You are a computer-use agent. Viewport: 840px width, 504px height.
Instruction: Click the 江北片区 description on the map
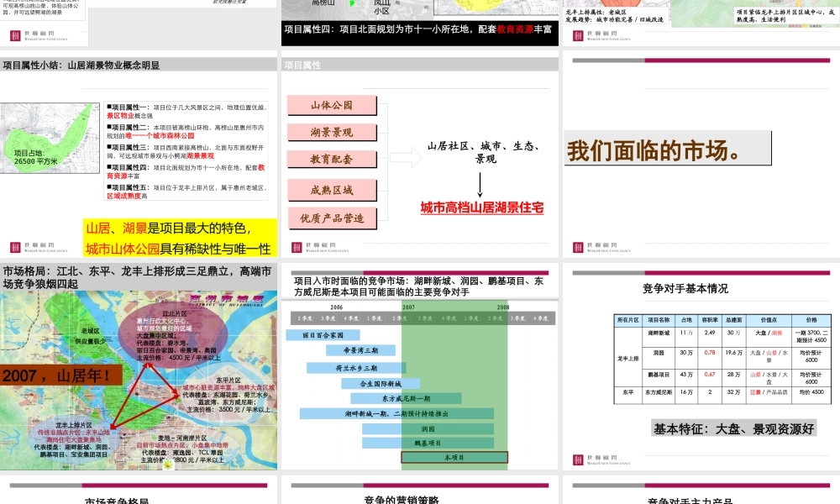click(x=178, y=335)
